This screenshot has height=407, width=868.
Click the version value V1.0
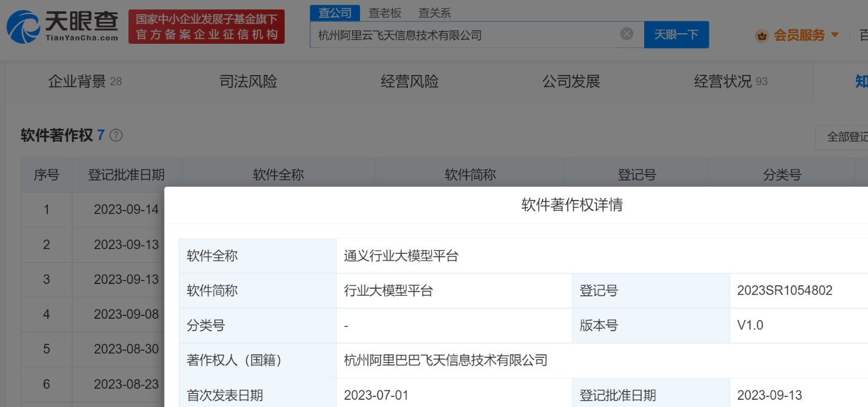click(750, 325)
